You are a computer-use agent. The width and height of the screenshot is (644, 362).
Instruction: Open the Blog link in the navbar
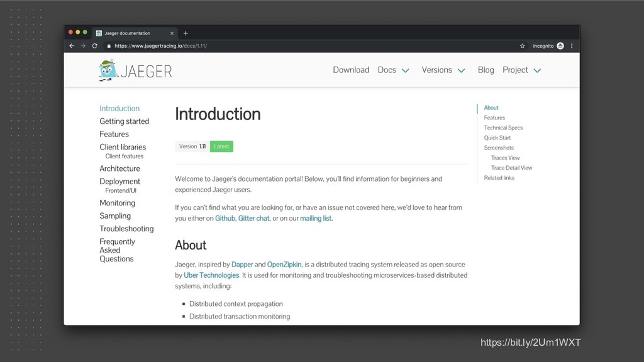pyautogui.click(x=486, y=70)
